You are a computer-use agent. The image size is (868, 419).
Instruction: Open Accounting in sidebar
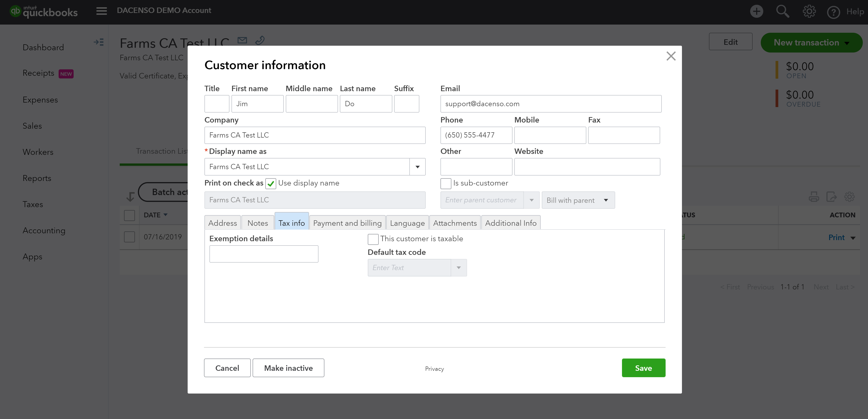tap(44, 231)
